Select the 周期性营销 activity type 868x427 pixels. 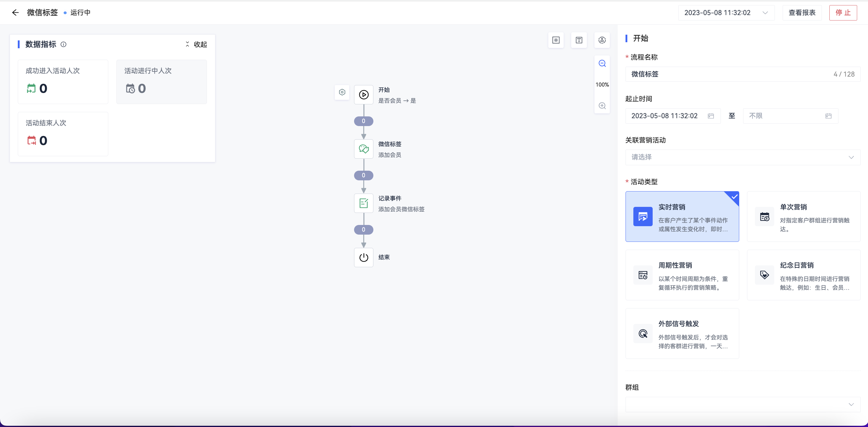pyautogui.click(x=682, y=275)
